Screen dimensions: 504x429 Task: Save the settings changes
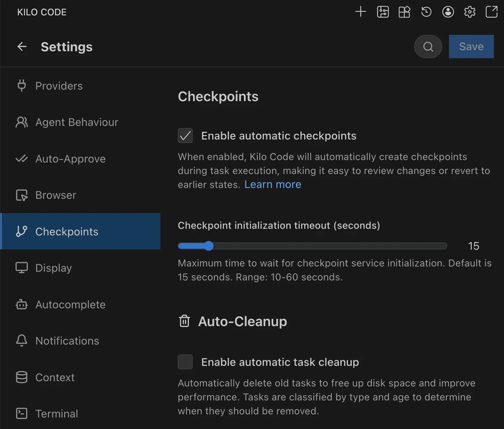click(x=471, y=46)
